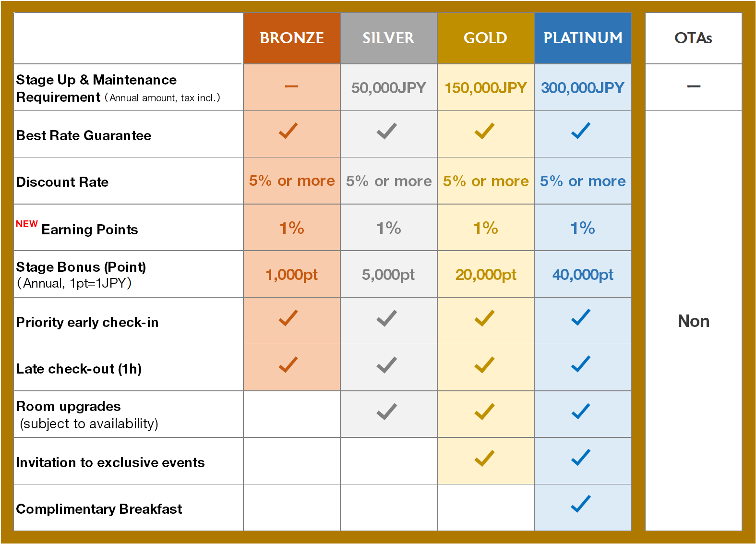Click the Platinum Complimentary Breakfast checkmark
The width and height of the screenshot is (756, 544).
581,504
